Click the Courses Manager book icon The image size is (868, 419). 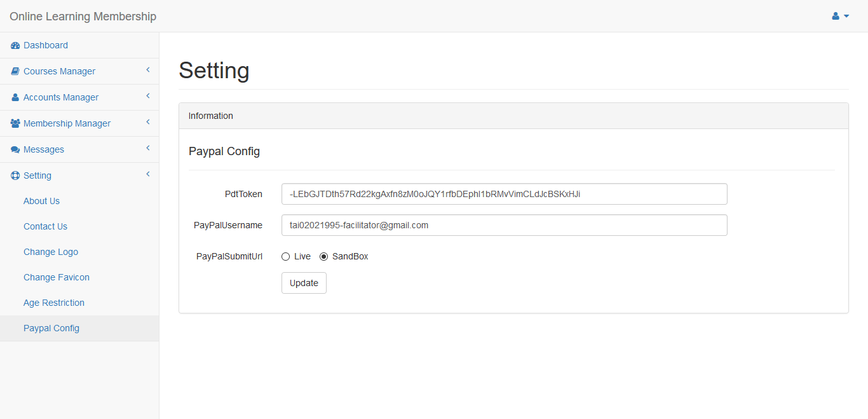tap(15, 71)
